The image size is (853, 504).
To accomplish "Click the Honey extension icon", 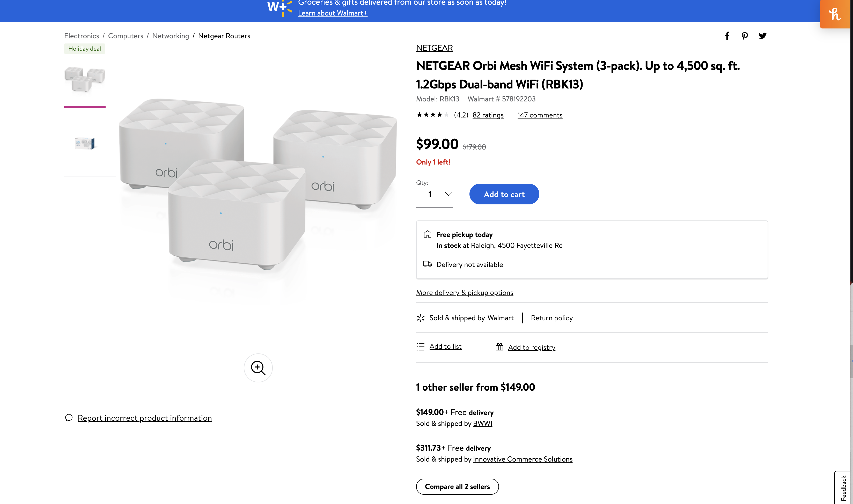I will (x=835, y=14).
